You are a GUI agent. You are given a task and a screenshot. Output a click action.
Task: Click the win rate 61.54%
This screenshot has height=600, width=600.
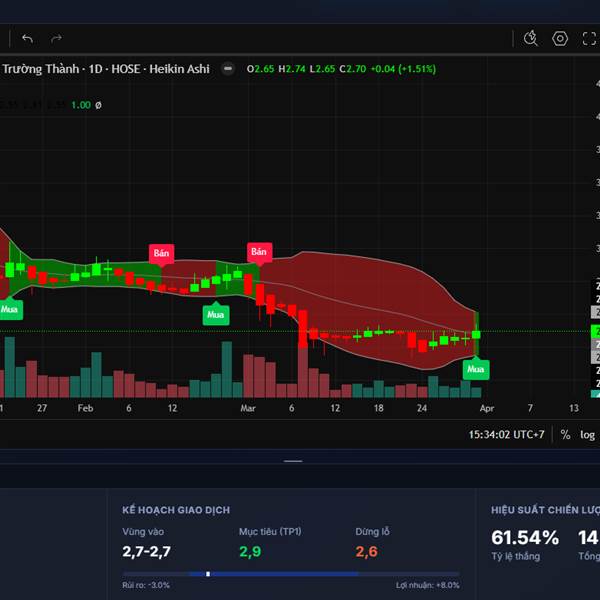point(525,538)
